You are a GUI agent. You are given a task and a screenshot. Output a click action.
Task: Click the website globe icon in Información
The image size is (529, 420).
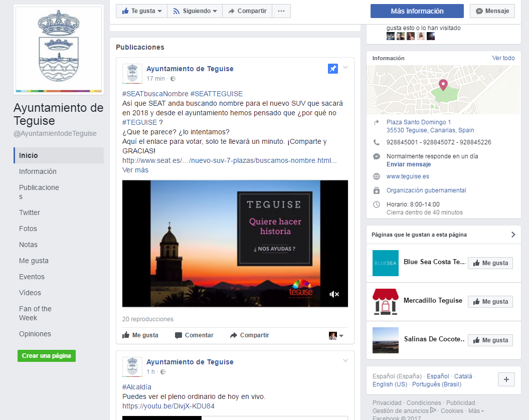[x=377, y=176]
